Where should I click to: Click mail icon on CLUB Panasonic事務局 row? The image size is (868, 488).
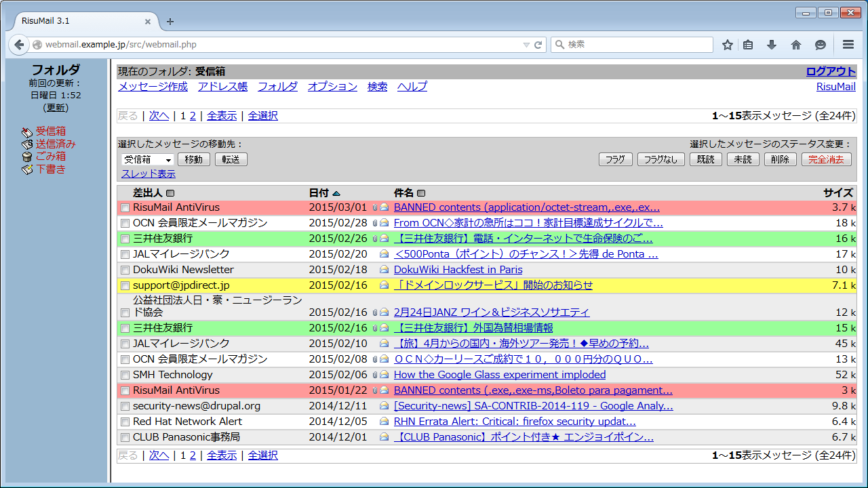(384, 437)
